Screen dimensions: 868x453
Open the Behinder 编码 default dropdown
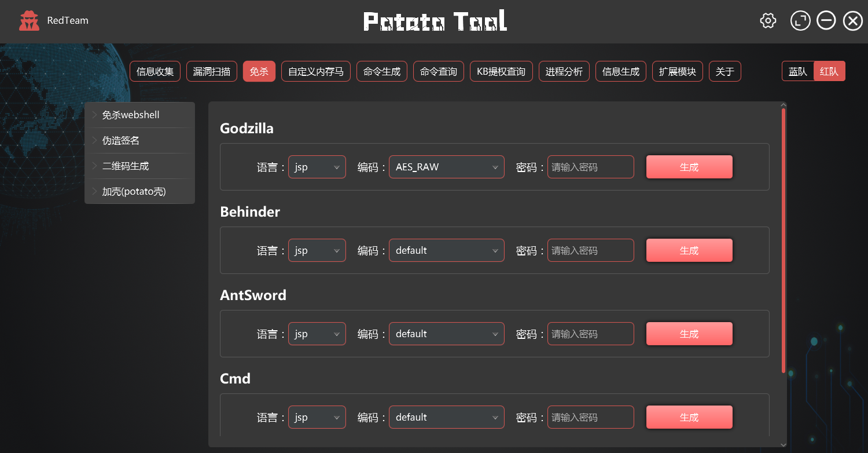447,250
